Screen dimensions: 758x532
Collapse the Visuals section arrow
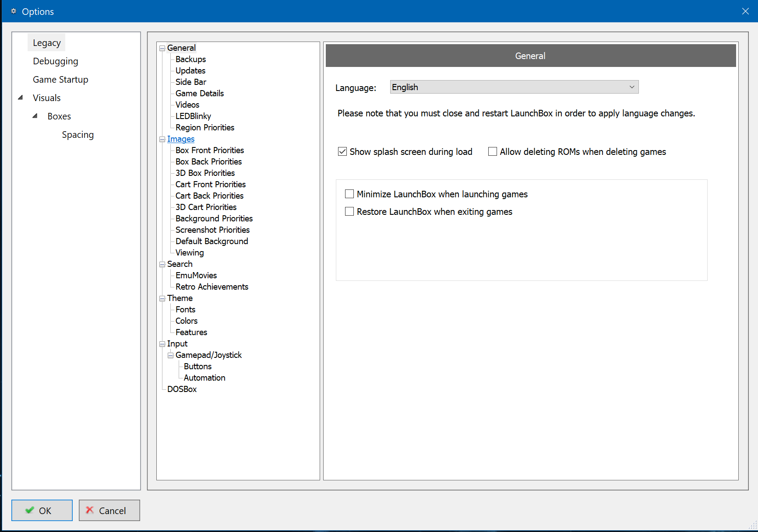[x=21, y=98]
